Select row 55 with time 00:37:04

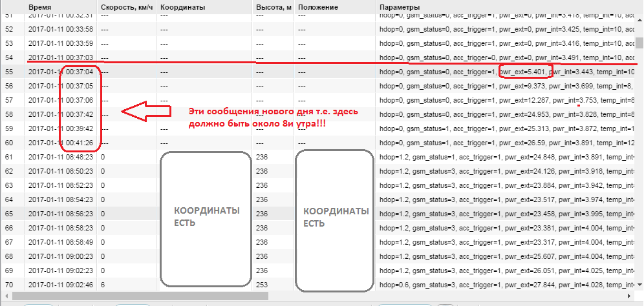coord(63,72)
